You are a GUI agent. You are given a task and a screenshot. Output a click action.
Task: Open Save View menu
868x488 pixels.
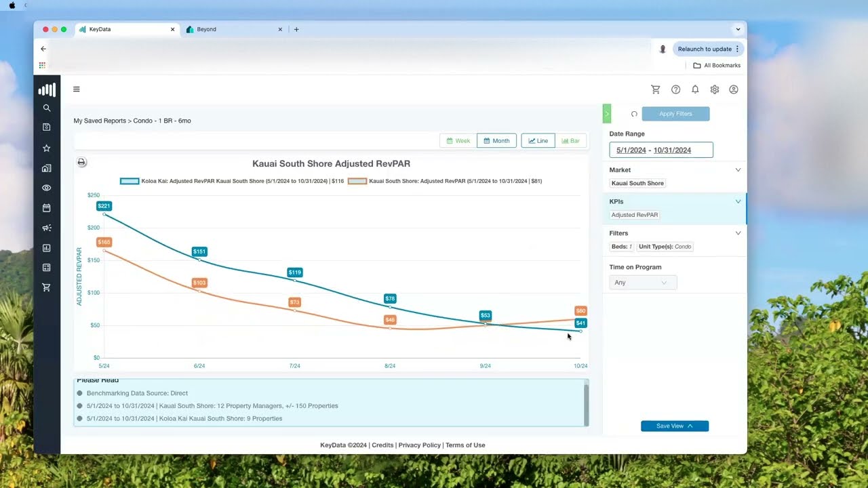click(x=675, y=426)
